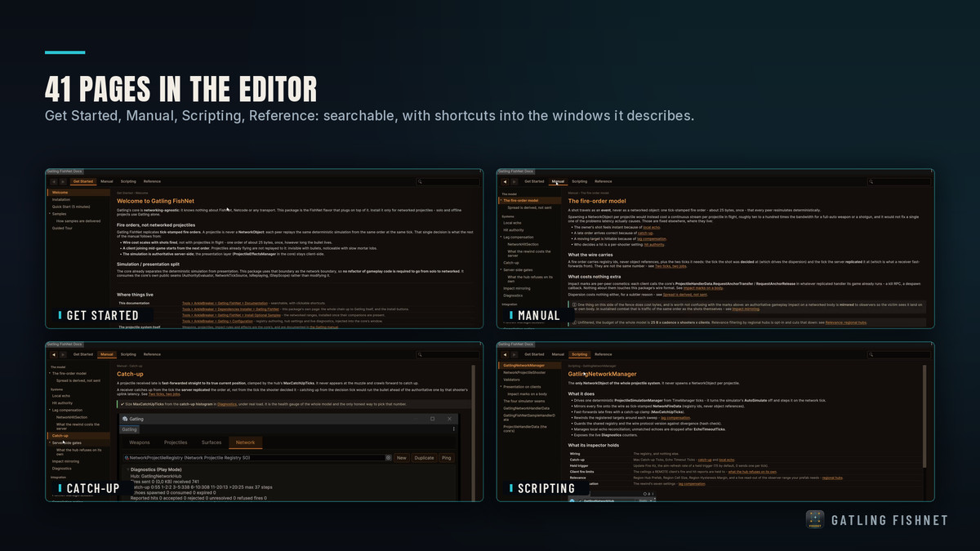Select GatlingNetworkHandlerData in the Scripting sidebar
Image resolution: width=980 pixels, height=551 pixels.
[526, 408]
